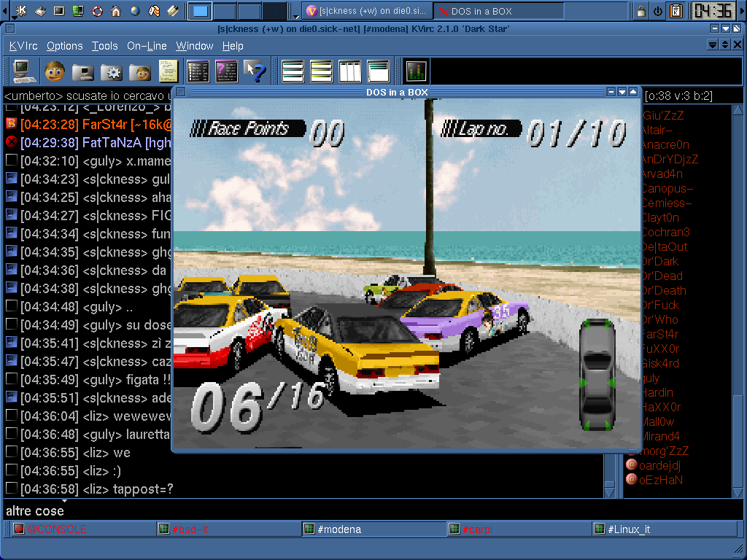Click the lock screen padlock icon
Image resolution: width=747 pixels, height=560 pixels.
tap(641, 11)
